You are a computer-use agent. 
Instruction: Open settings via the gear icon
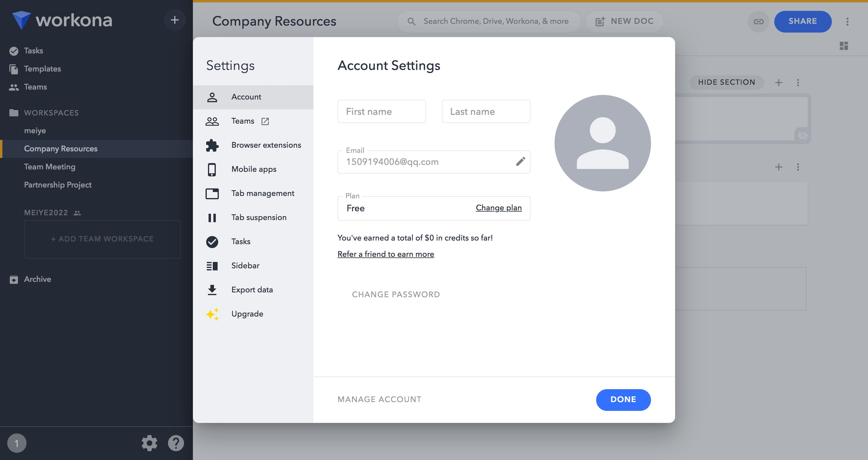(x=149, y=443)
